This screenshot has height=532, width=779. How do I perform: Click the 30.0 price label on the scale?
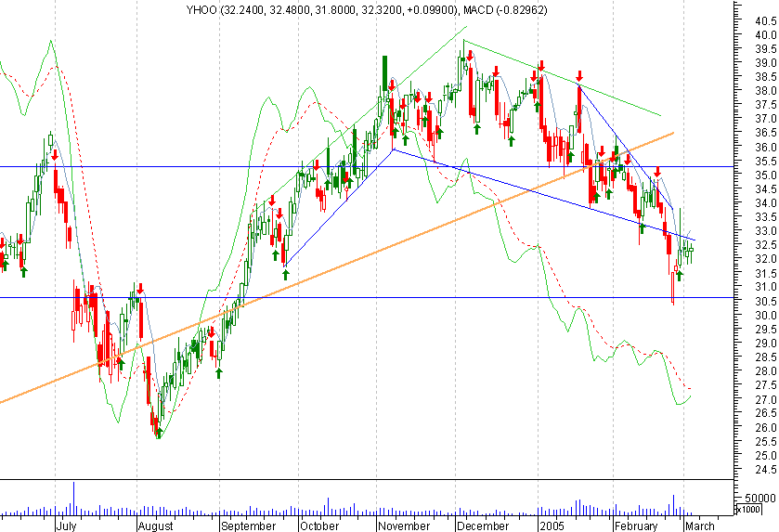click(766, 315)
